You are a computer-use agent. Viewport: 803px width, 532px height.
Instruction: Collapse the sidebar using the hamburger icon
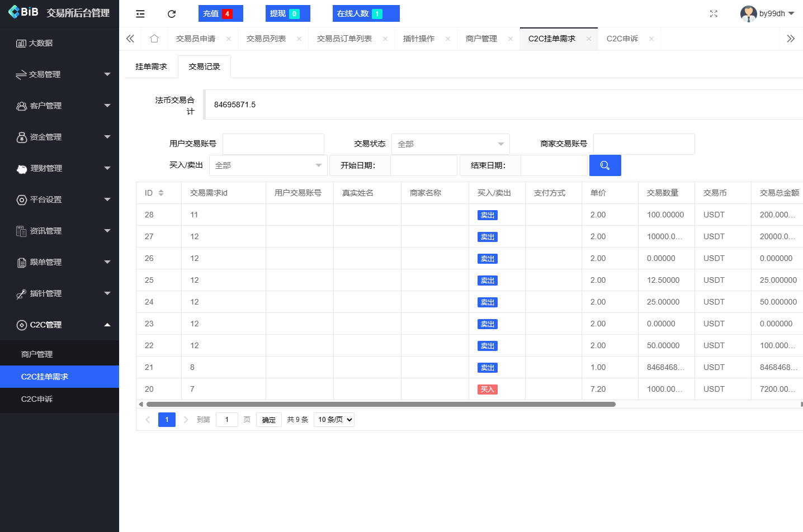[x=140, y=13]
